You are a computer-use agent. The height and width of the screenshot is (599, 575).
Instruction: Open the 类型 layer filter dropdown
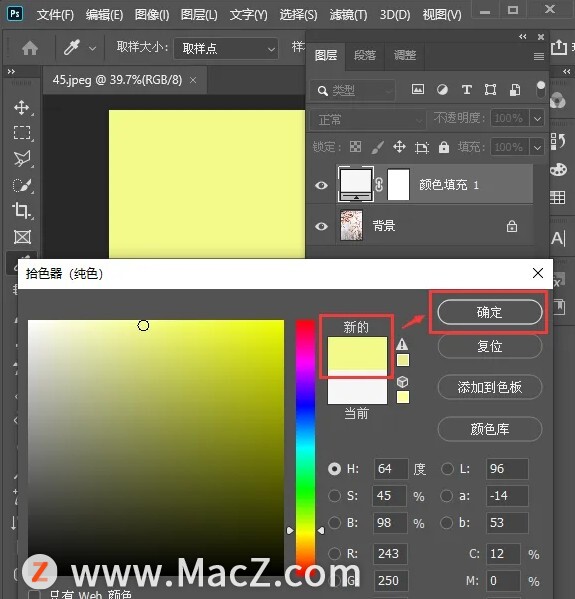(x=352, y=91)
